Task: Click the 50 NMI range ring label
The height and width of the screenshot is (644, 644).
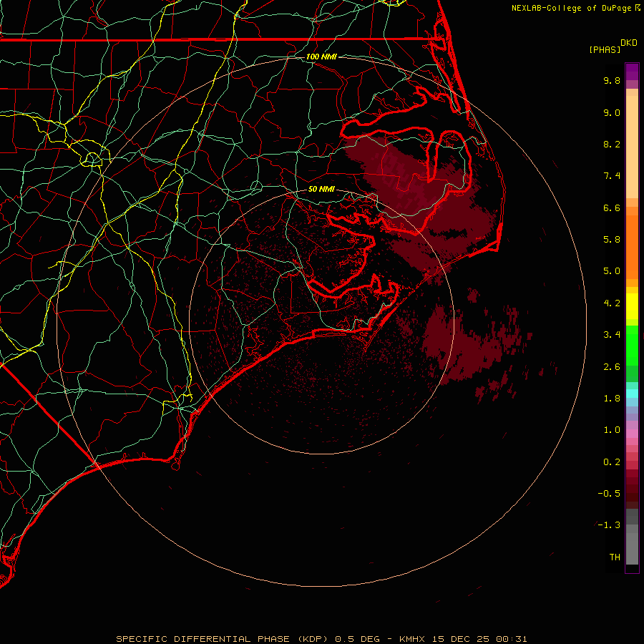Action: (x=321, y=190)
